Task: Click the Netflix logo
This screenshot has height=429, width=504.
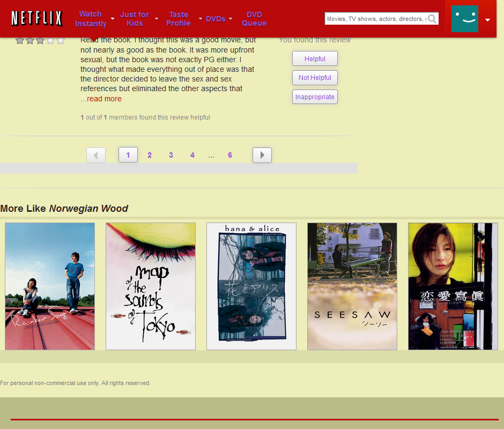Action: point(36,19)
